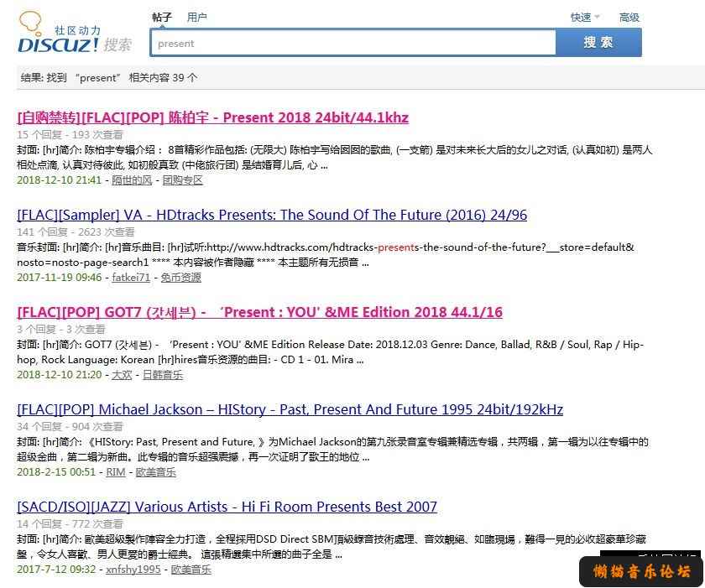Click the result count text 相关内容 39 个

point(163,78)
